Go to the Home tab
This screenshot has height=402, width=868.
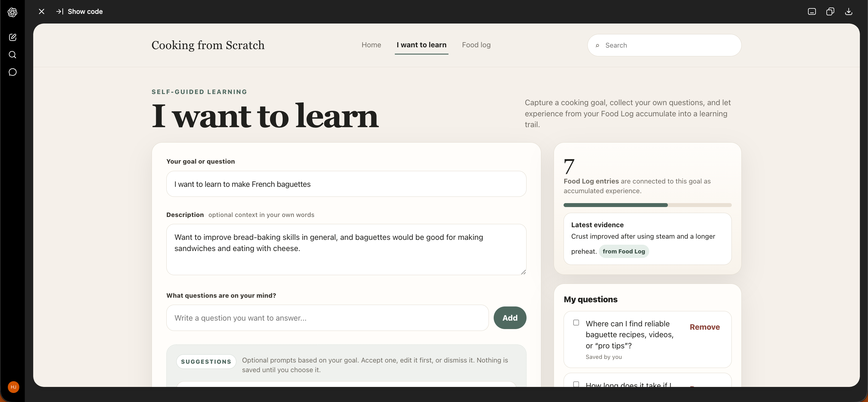(x=371, y=45)
